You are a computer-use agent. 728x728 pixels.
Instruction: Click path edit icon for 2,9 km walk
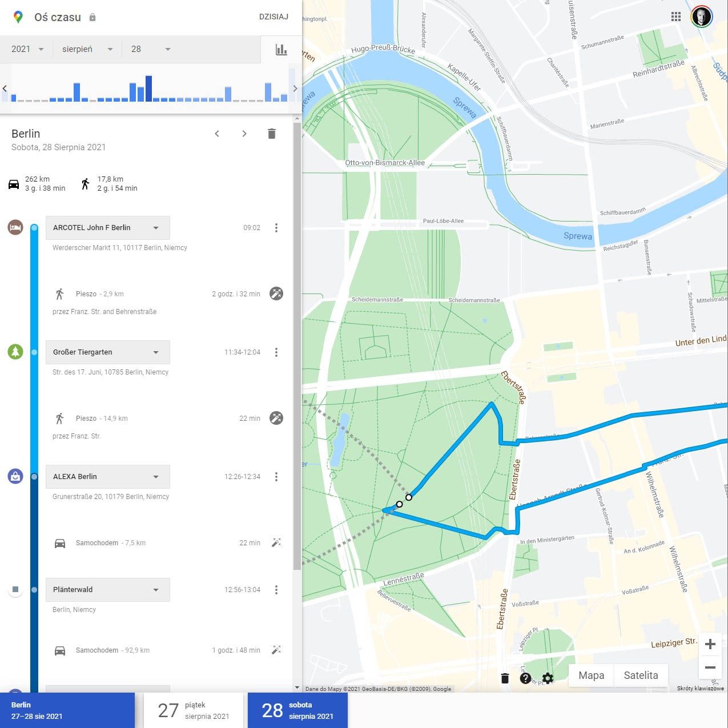click(276, 293)
